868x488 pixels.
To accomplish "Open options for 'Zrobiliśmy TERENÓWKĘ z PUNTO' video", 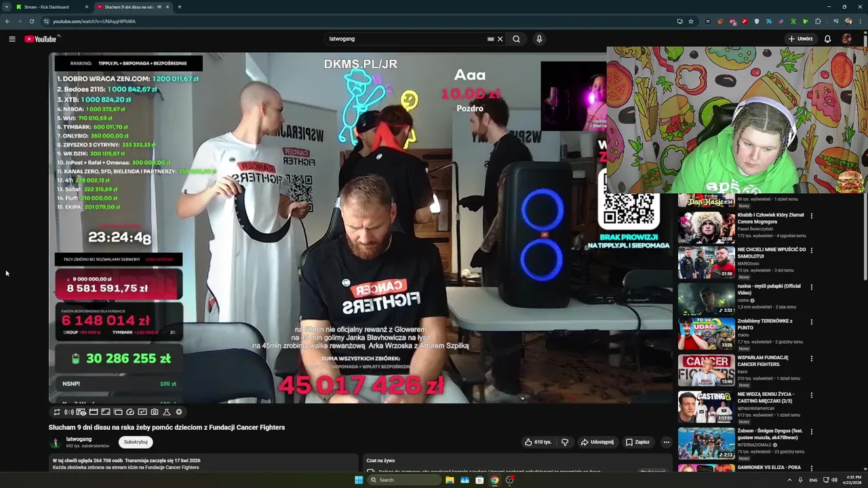I will tap(811, 322).
